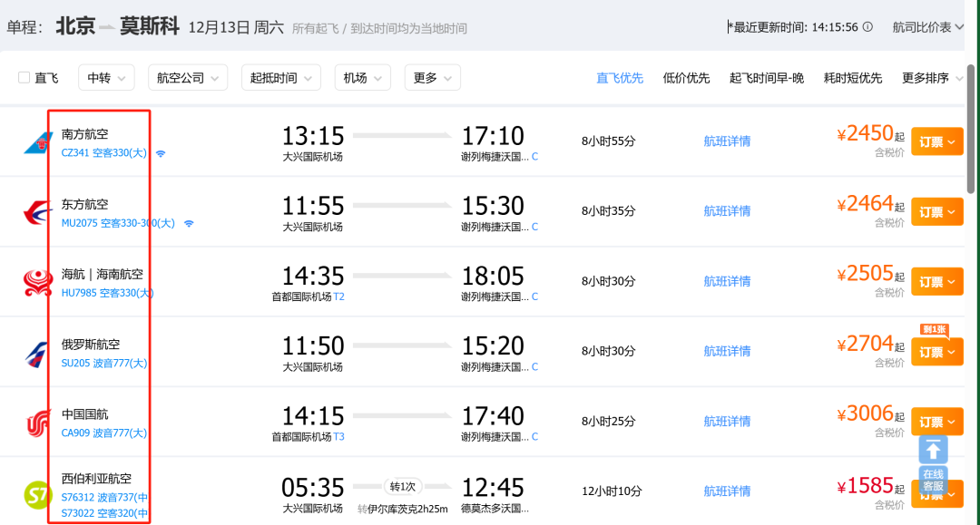This screenshot has width=980, height=525.
Task: Click the back-to-top arrow button
Action: pyautogui.click(x=933, y=450)
